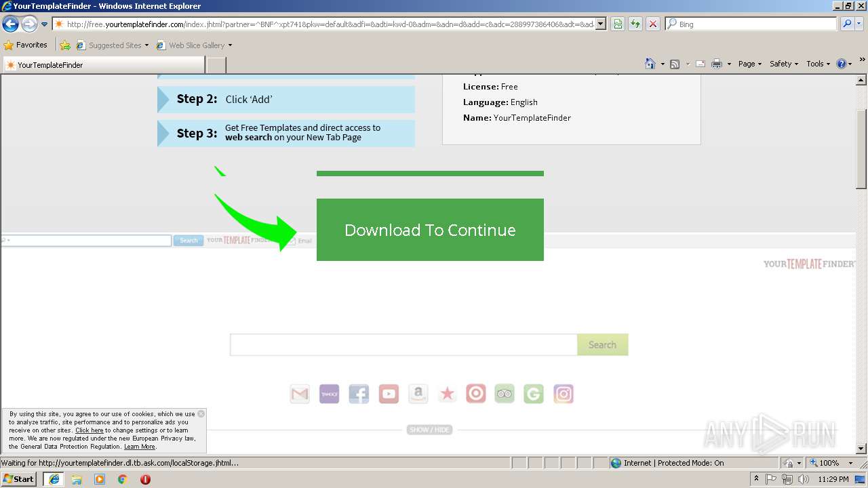This screenshot has width=868, height=488.
Task: Click the pale green Search button
Action: [603, 345]
